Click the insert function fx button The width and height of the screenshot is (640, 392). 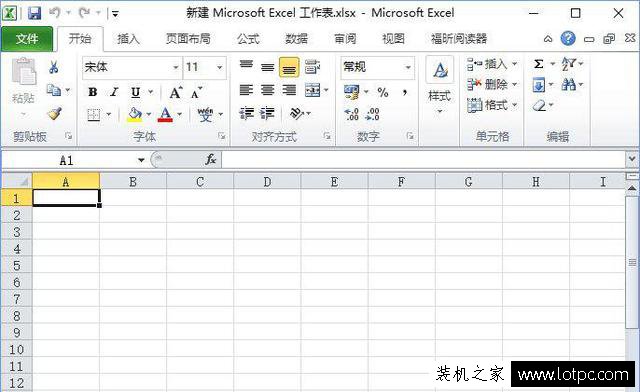(x=211, y=160)
